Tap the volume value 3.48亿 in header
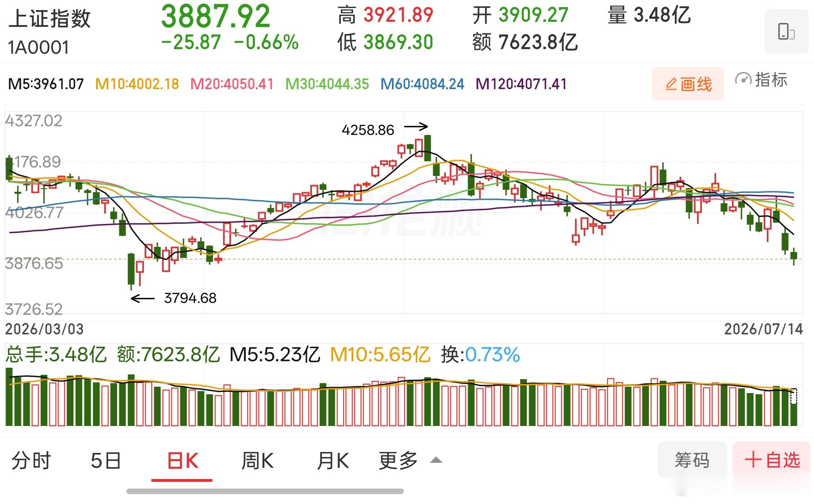This screenshot has height=504, width=814. 662,15
